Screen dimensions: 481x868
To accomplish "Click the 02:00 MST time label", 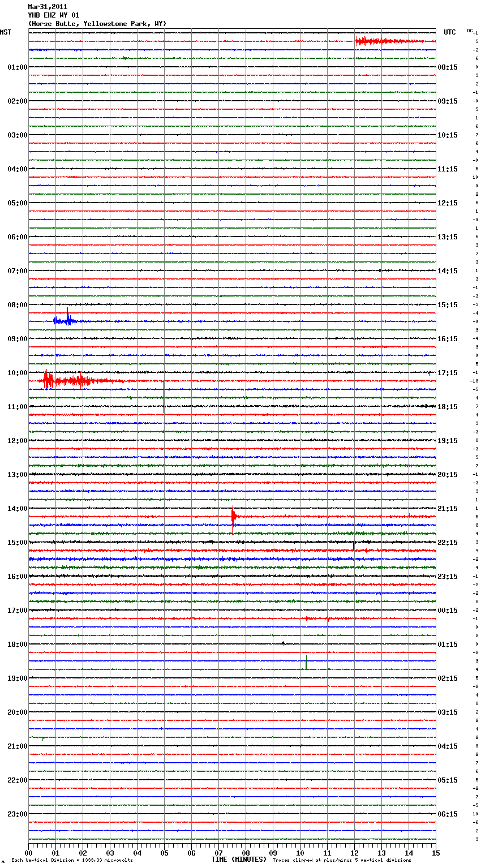I will [18, 101].
